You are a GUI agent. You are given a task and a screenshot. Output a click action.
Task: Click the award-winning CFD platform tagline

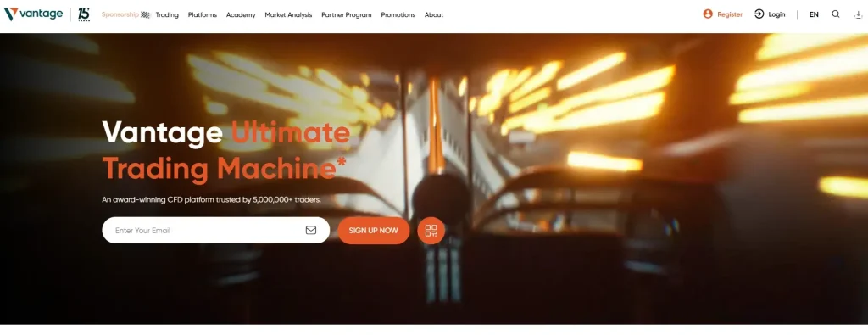211,200
